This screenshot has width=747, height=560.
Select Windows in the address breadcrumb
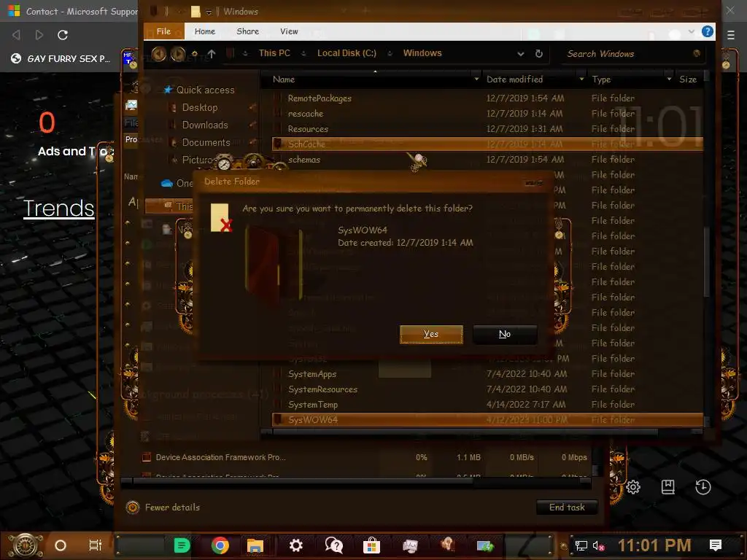(x=422, y=53)
